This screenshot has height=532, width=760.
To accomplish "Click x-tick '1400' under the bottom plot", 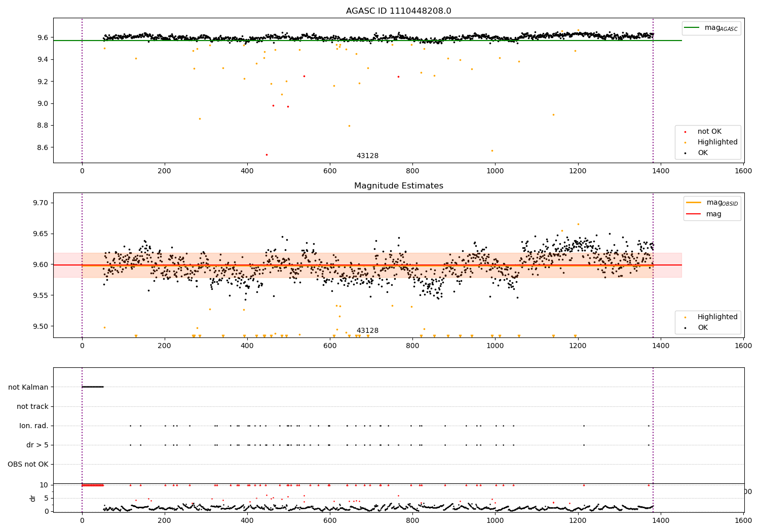I will 661,520.
